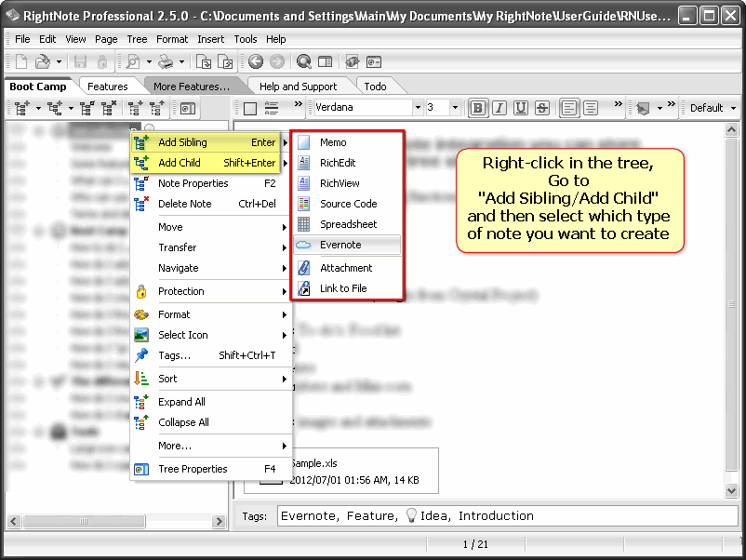Toggle Strikethrough formatting
The image size is (746, 560).
(542, 108)
